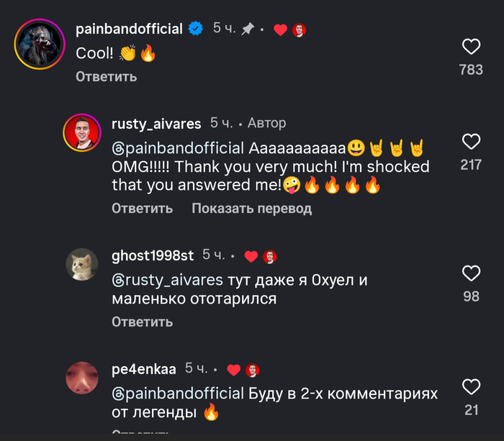Click Показать перевод to translate comment
504x441 pixels.
tap(251, 209)
